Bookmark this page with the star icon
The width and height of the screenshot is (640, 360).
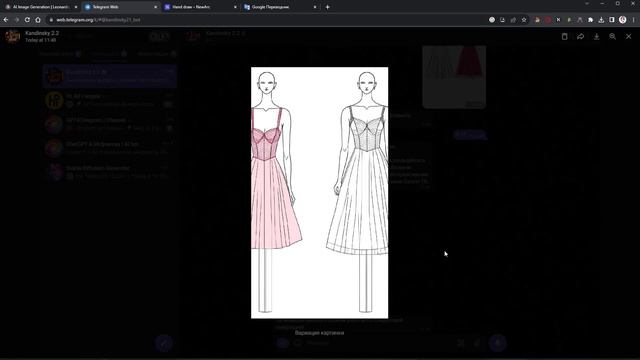pyautogui.click(x=524, y=20)
